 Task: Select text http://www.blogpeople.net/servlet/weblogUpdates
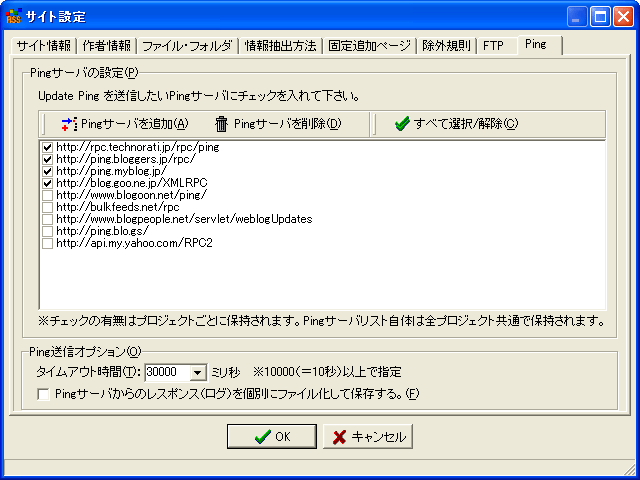pyautogui.click(x=184, y=220)
